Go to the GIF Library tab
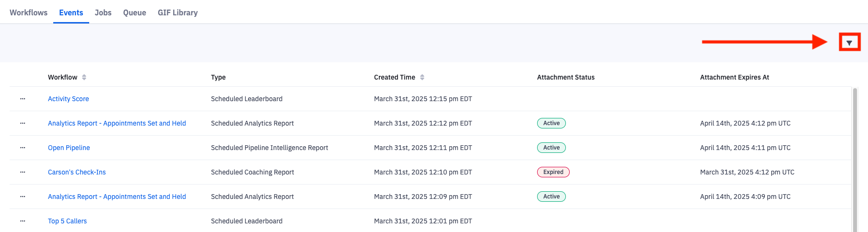 (177, 12)
